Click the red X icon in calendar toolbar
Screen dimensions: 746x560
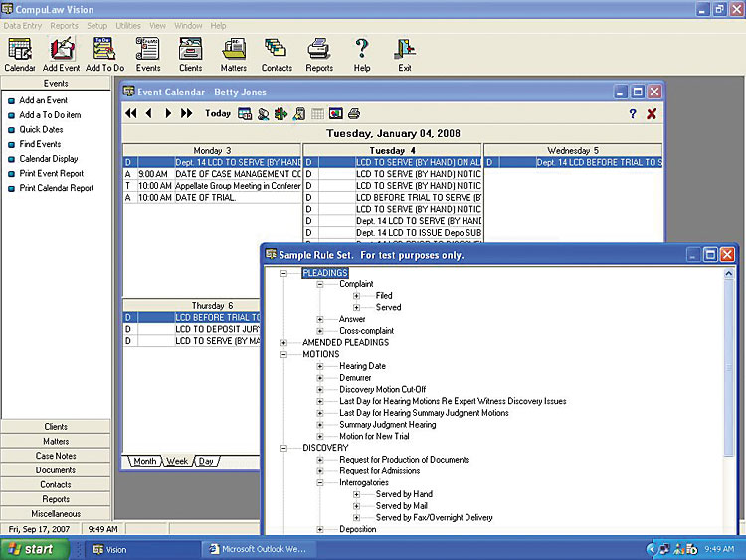click(652, 113)
